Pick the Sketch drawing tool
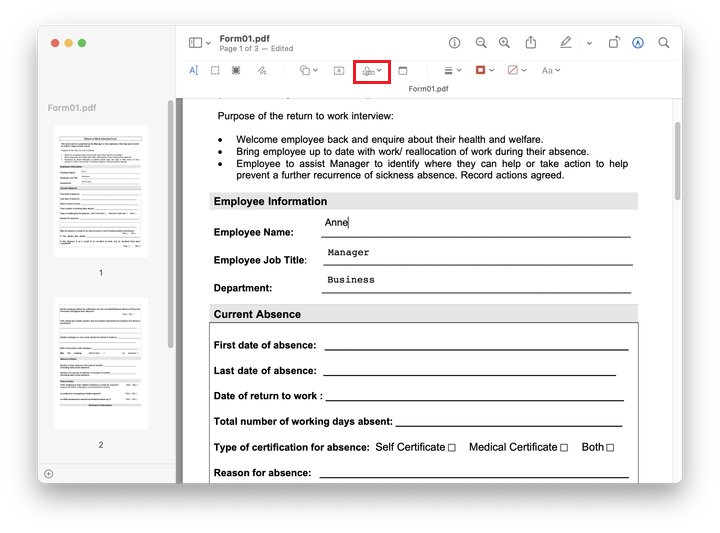720x533 pixels. (262, 70)
